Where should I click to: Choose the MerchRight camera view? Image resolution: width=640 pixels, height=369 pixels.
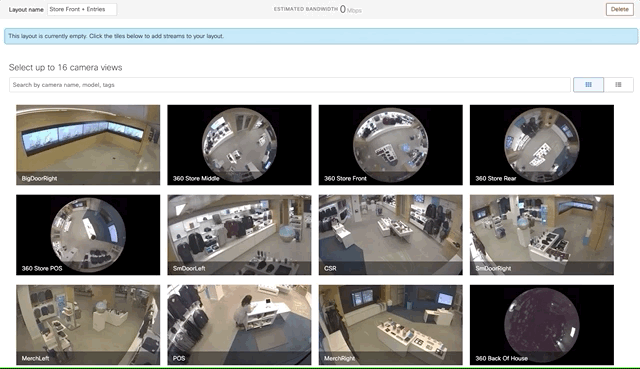click(391, 325)
